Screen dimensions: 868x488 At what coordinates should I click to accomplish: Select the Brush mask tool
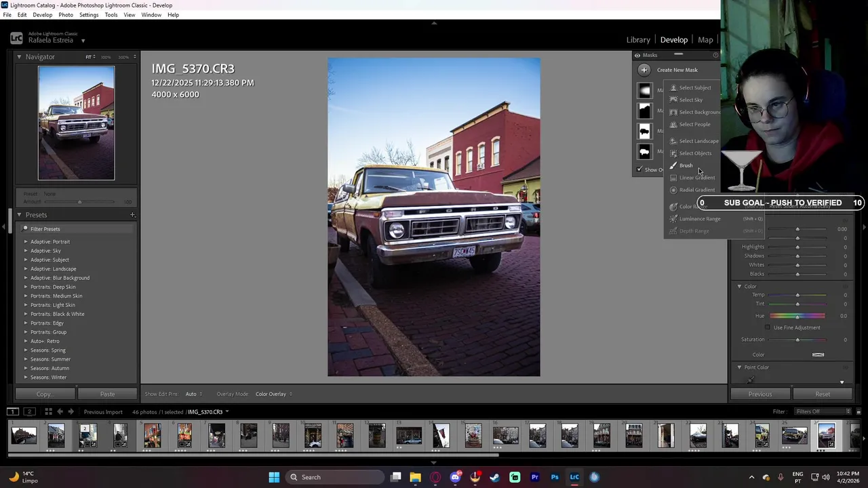[682, 165]
